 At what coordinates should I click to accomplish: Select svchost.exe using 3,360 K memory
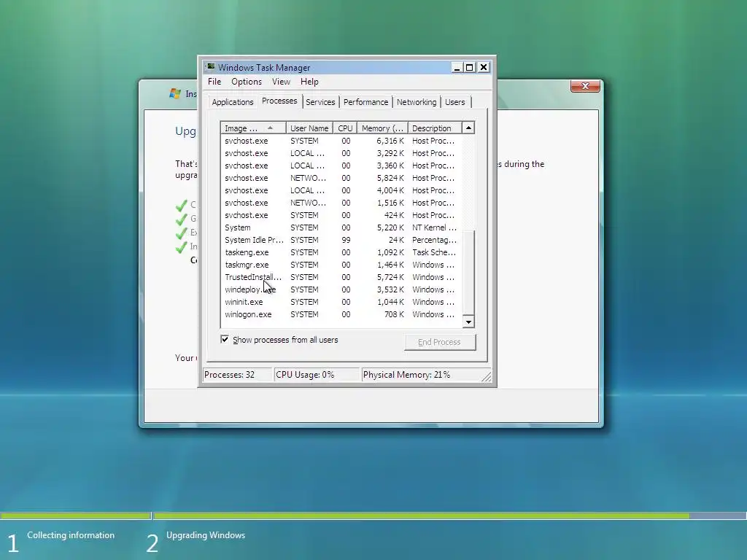[341, 166]
